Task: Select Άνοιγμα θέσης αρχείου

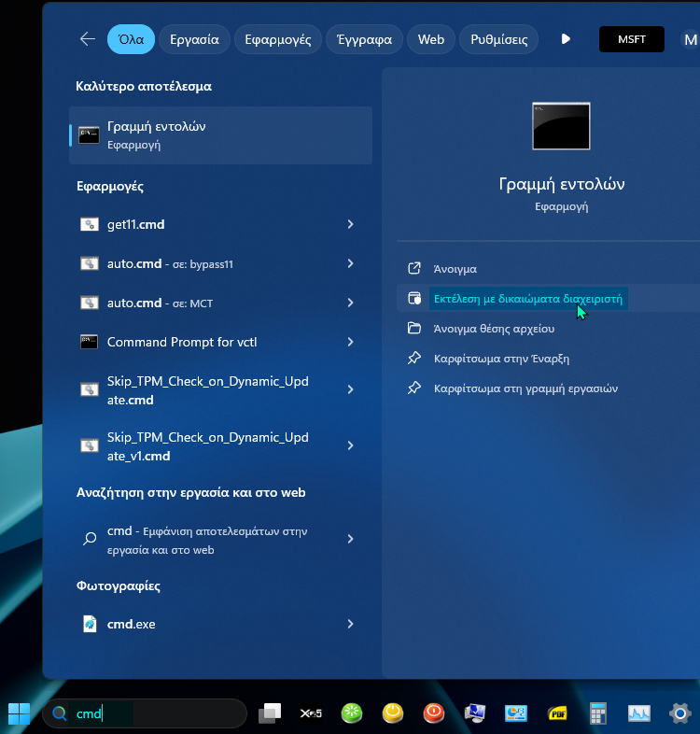Action: pyautogui.click(x=494, y=329)
